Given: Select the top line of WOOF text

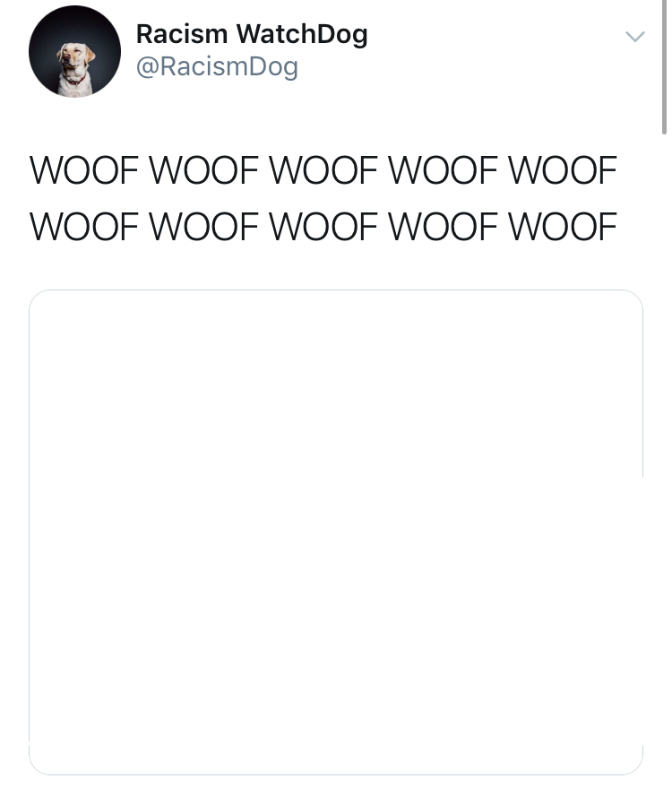Looking at the screenshot, I should 323,170.
